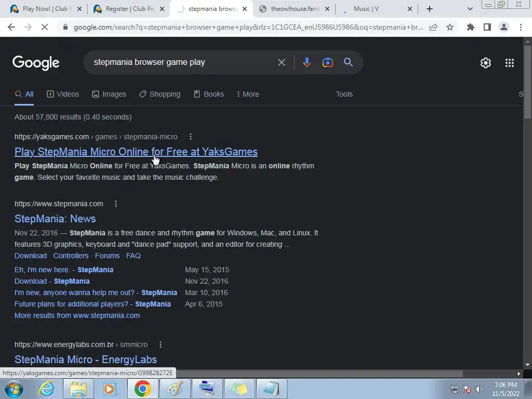Open the StepMania Micro - EnergyLabs result
Image resolution: width=532 pixels, height=399 pixels.
86,360
